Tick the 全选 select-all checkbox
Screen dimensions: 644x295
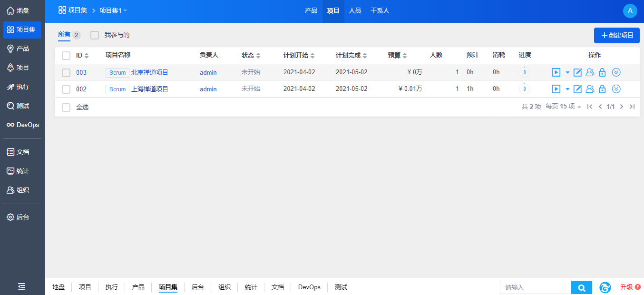point(66,108)
